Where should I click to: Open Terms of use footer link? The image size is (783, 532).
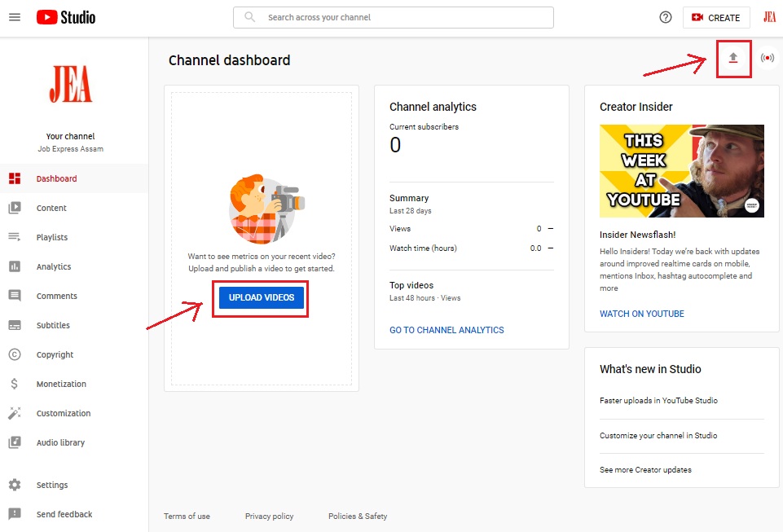pyautogui.click(x=187, y=516)
